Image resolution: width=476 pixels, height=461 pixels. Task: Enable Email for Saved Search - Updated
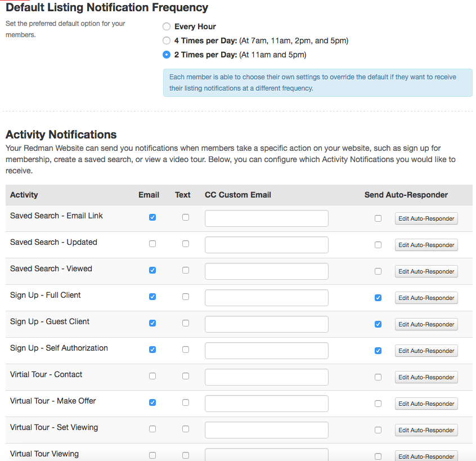[x=152, y=243]
